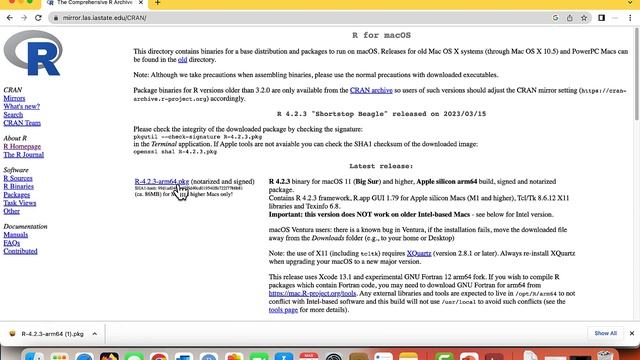
Task: Open the R Binaries link
Action: [18, 187]
